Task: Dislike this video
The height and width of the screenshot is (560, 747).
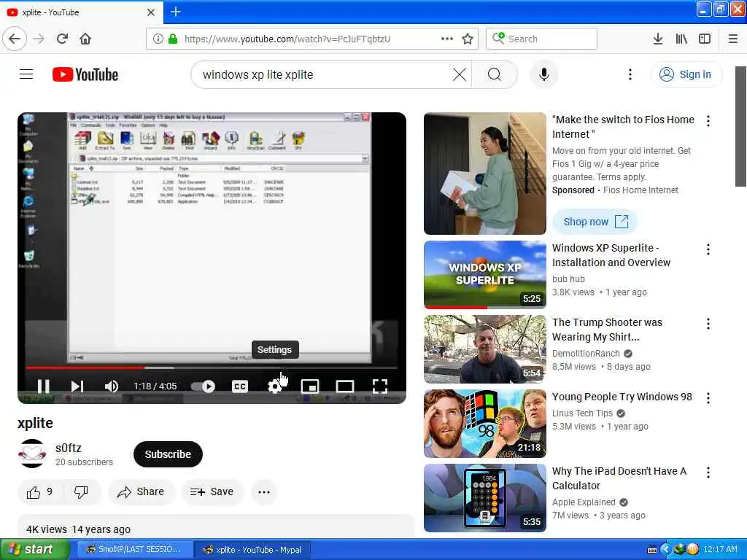Action: point(81,492)
